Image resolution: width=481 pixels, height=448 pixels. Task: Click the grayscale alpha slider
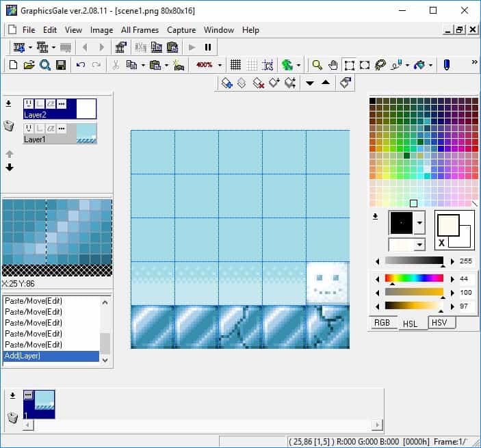coord(414,261)
